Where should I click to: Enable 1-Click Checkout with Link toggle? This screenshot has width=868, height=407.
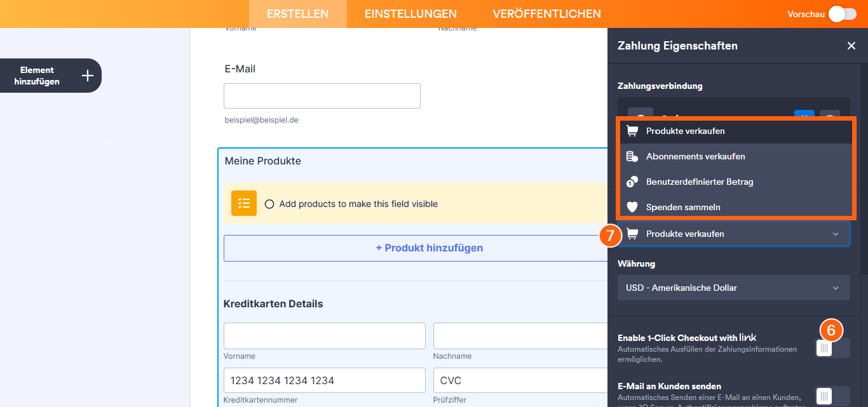[832, 348]
